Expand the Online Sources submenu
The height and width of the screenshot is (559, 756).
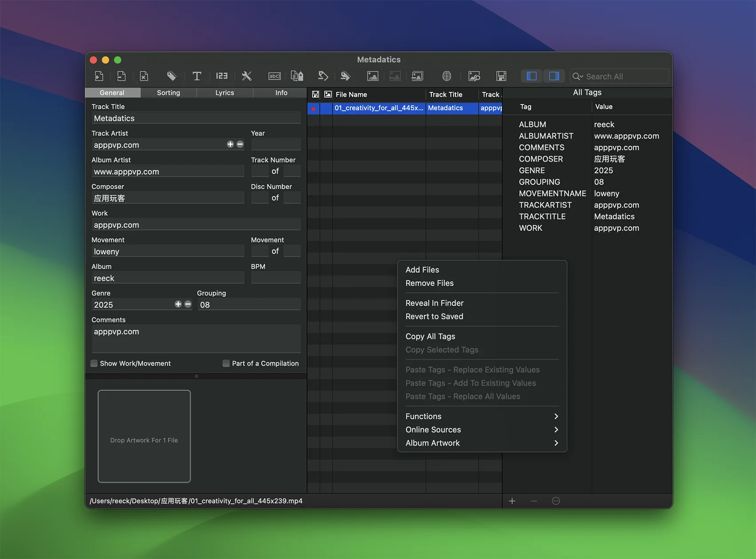[x=482, y=430]
